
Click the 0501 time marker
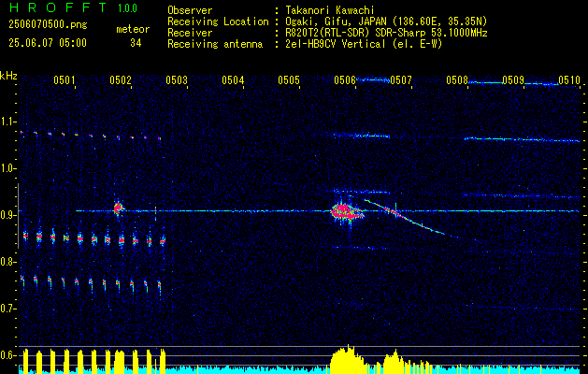click(65, 79)
